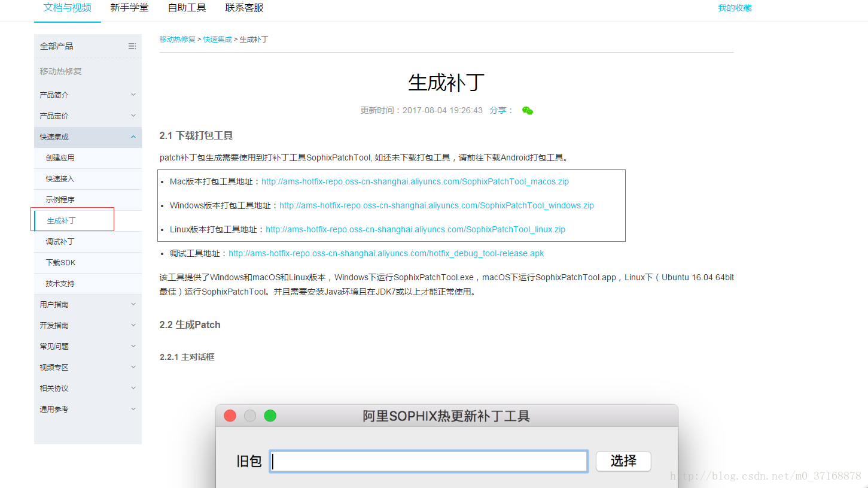Download hotfix_debug_tool-release.apk link
Image resolution: width=868 pixels, height=488 pixels.
click(x=386, y=253)
